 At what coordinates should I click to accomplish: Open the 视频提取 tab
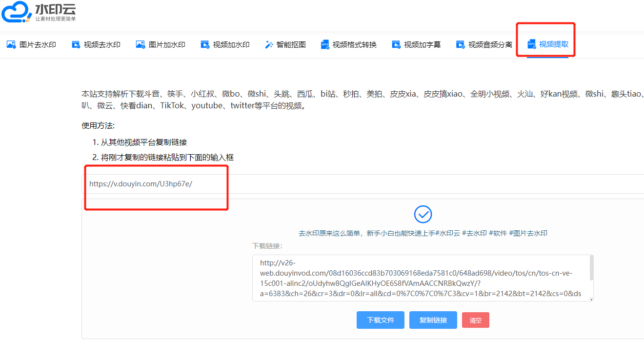(548, 45)
